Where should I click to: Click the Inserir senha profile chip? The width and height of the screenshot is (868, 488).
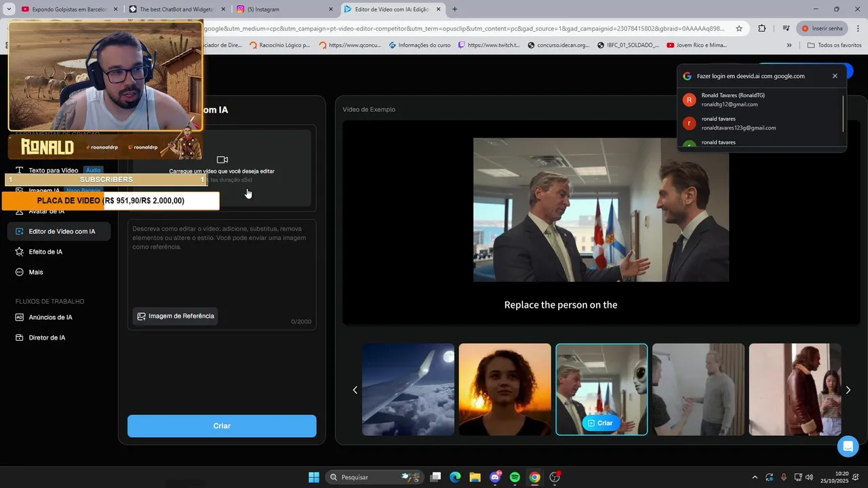tap(822, 28)
